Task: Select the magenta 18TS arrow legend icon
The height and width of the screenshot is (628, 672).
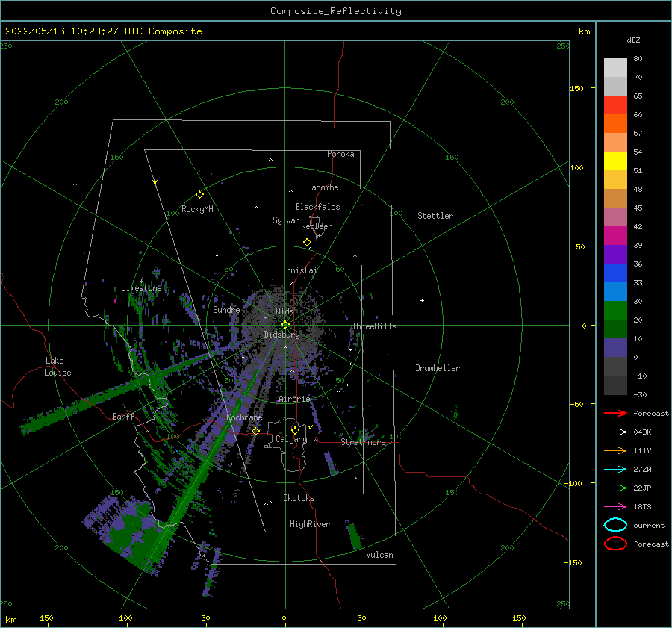Action: (x=615, y=507)
